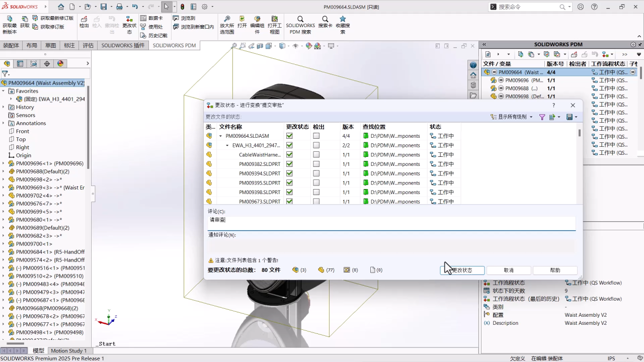644x362 pixels.
Task: Open the DisplayManager colored-sphere tab icon
Action: pyautogui.click(x=60, y=64)
